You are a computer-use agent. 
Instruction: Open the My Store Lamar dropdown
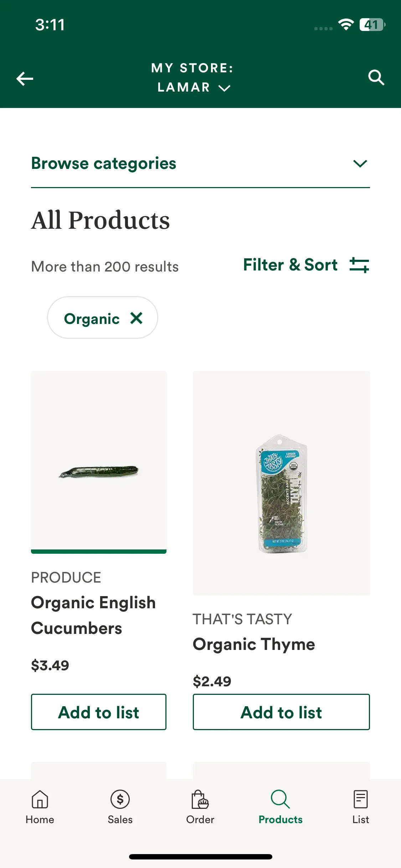point(193,78)
